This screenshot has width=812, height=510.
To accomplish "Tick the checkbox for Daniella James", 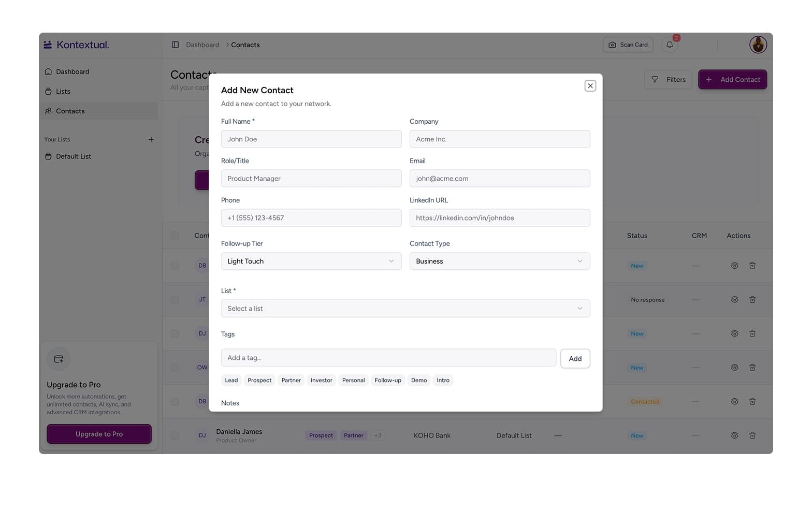I will (175, 435).
